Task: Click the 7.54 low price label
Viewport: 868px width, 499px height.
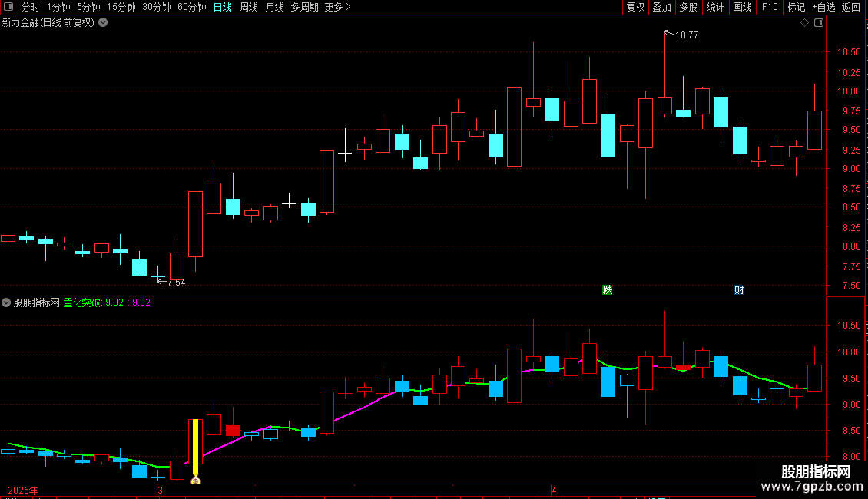Action: click(176, 283)
